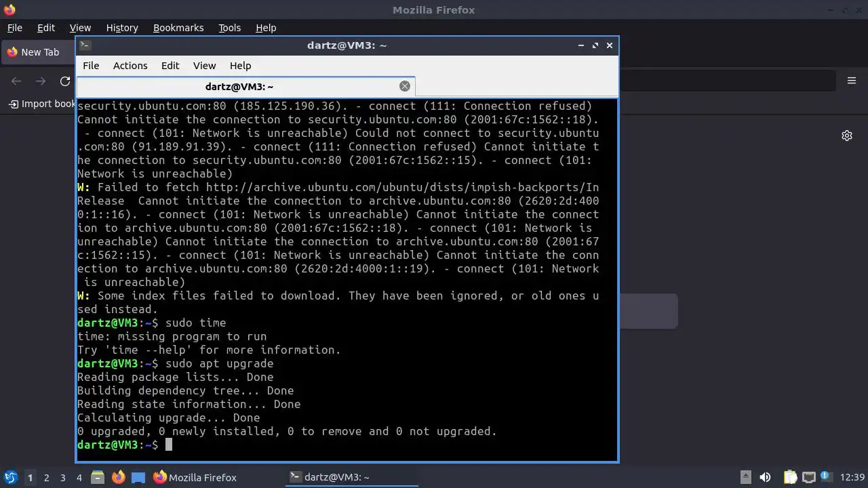Open the removable media eject tray icon
The image size is (868, 488).
[x=745, y=477]
